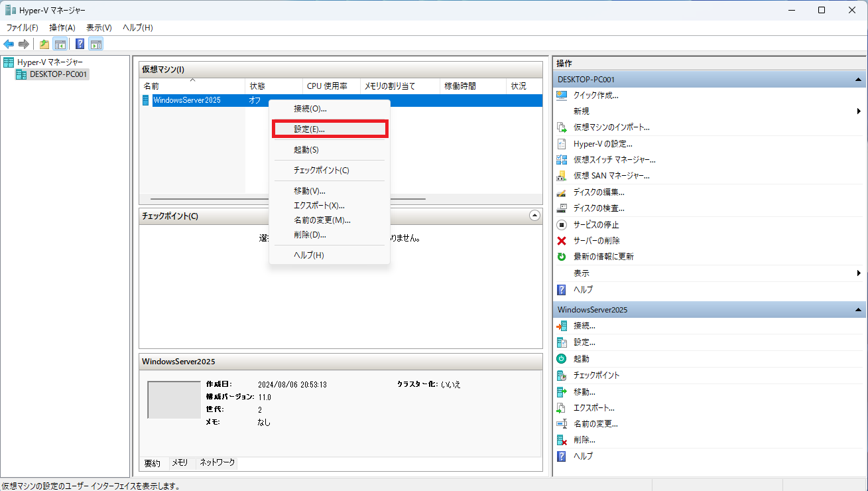Screen dimensions: 868x491
Task: Click the 仮想 SAN マネージャー icon
Action: [562, 176]
